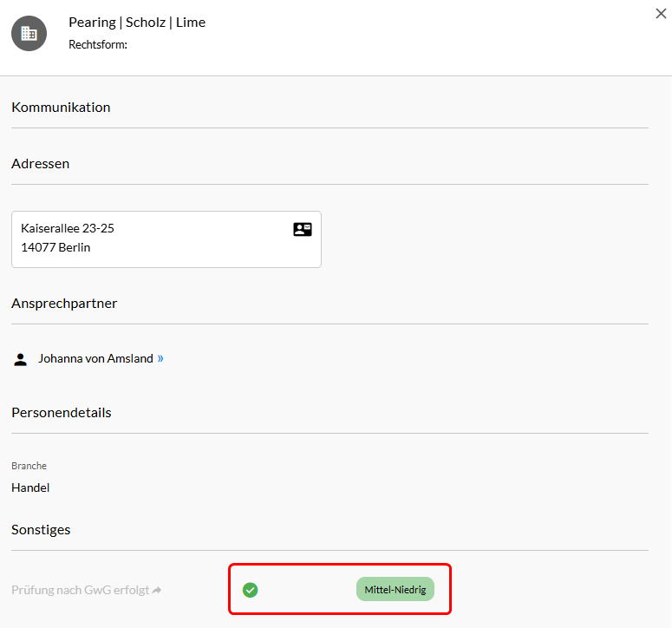Select the Ansprechpartner section heading
Screen dimensions: 672x628
pos(64,304)
